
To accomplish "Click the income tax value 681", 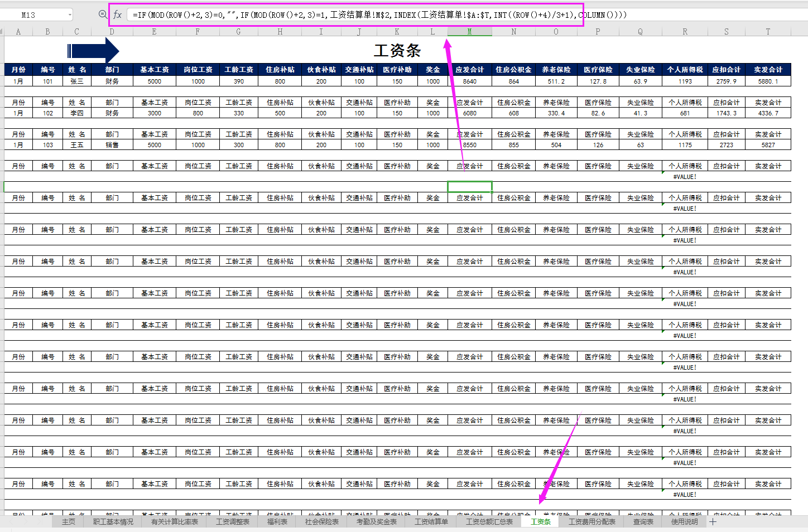I will coord(685,113).
